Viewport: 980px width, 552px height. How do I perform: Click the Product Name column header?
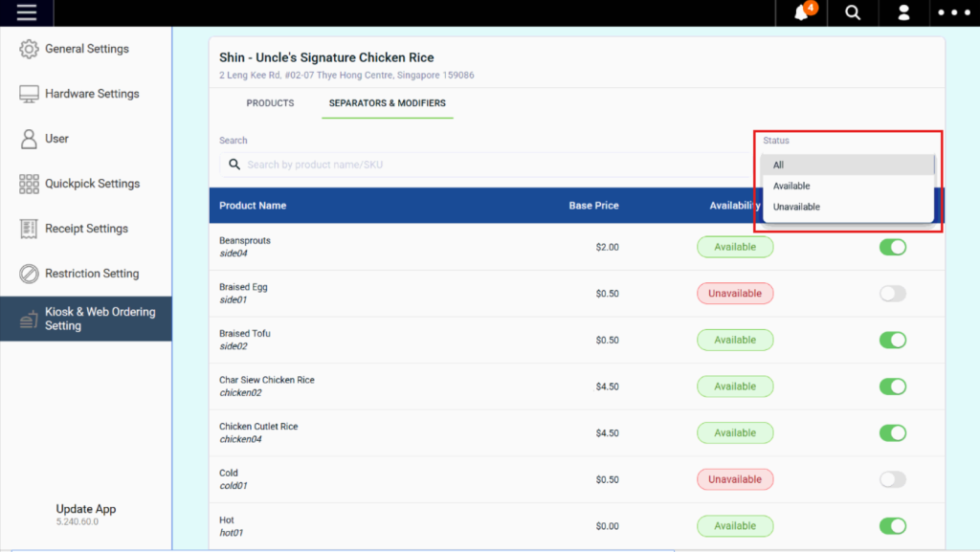pyautogui.click(x=253, y=206)
